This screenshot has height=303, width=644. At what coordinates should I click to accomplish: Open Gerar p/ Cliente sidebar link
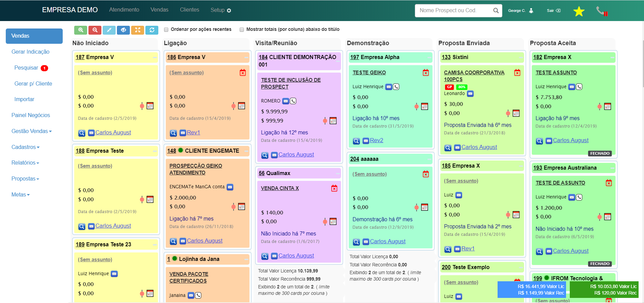(x=33, y=84)
